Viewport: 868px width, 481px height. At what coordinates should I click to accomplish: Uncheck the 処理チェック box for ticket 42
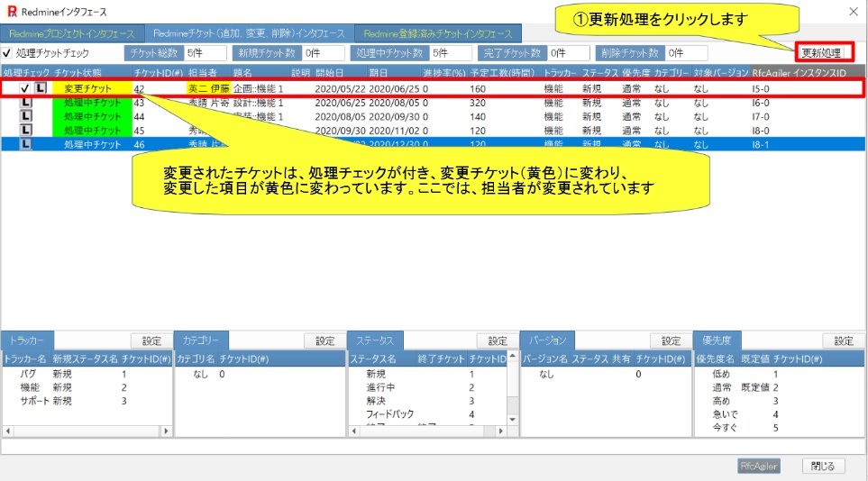coord(24,88)
